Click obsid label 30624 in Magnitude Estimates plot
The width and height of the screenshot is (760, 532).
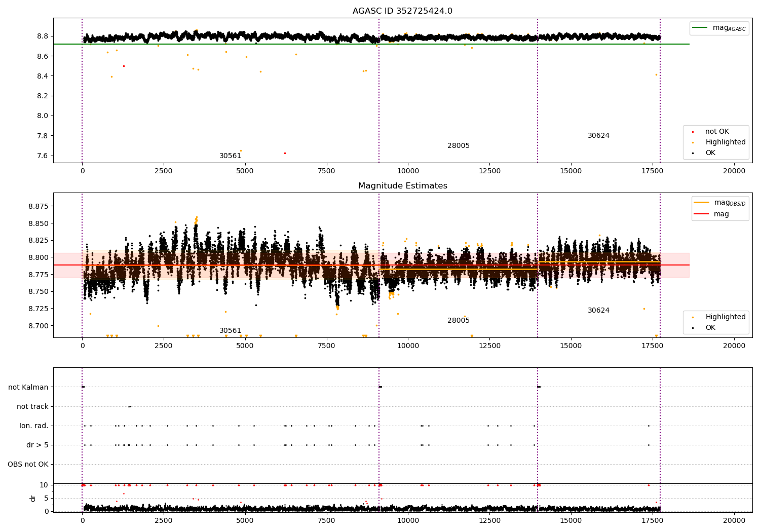(x=598, y=311)
